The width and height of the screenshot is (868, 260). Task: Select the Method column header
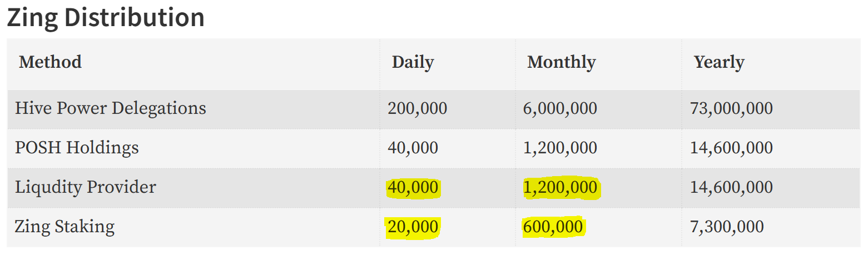coord(50,62)
